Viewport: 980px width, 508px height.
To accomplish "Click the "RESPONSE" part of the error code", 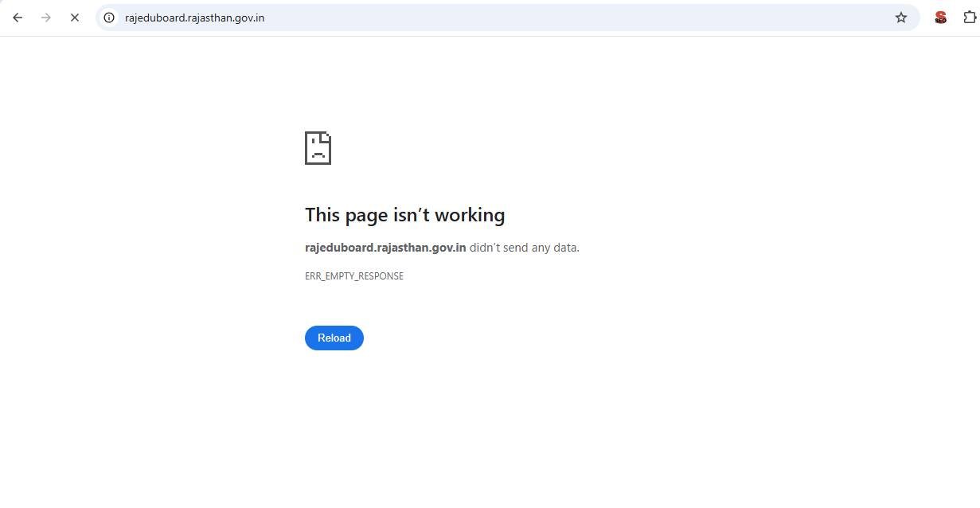I will coord(382,276).
